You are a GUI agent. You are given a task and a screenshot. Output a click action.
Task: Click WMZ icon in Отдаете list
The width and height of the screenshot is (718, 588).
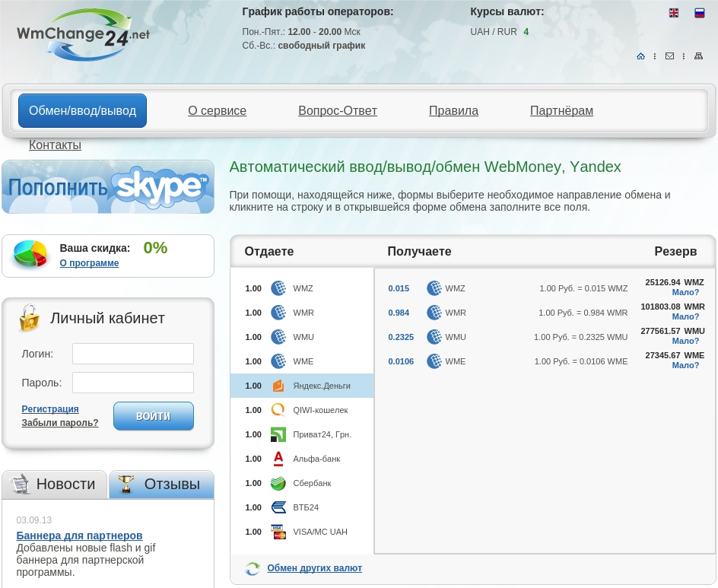pyautogui.click(x=278, y=288)
